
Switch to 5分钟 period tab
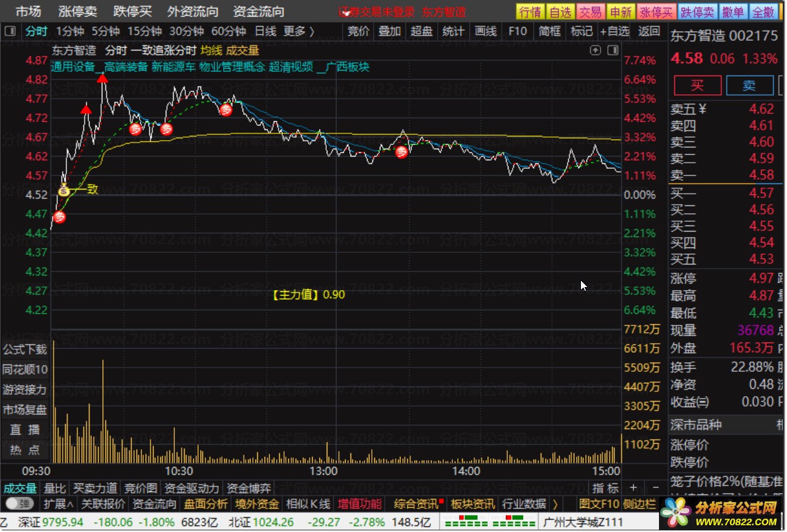pos(106,31)
